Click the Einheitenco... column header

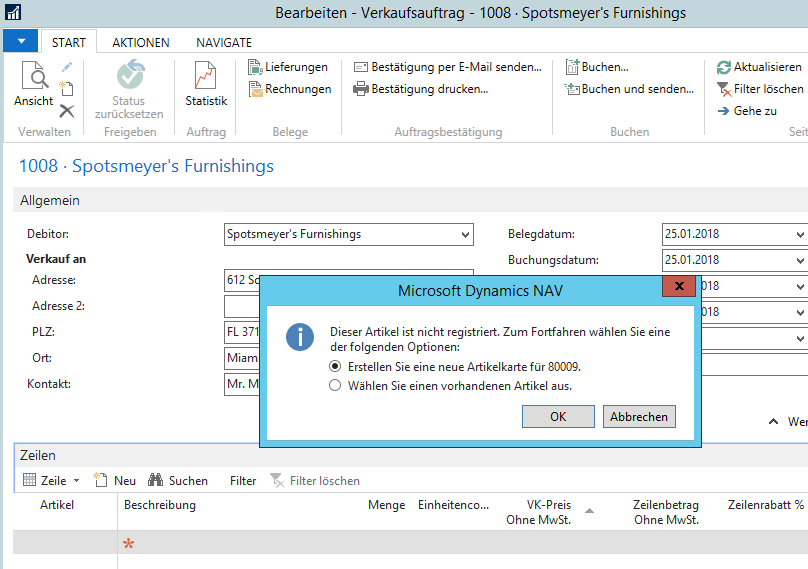(453, 505)
